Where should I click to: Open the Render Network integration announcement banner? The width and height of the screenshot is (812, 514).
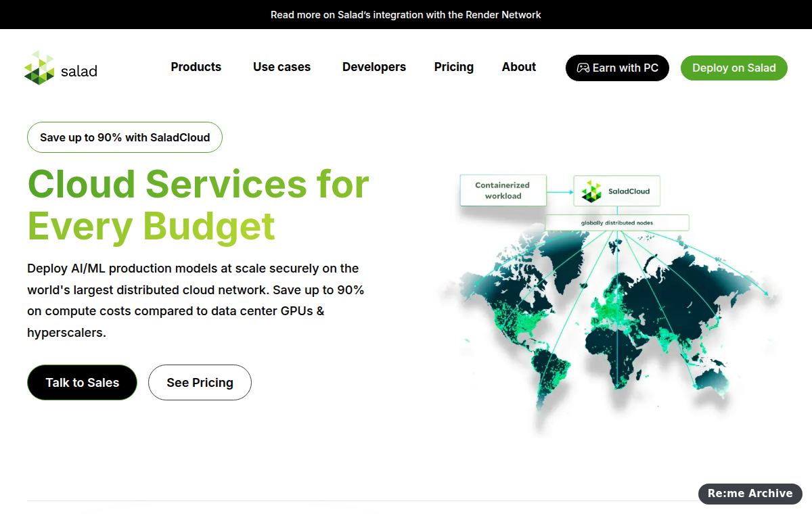coord(406,14)
